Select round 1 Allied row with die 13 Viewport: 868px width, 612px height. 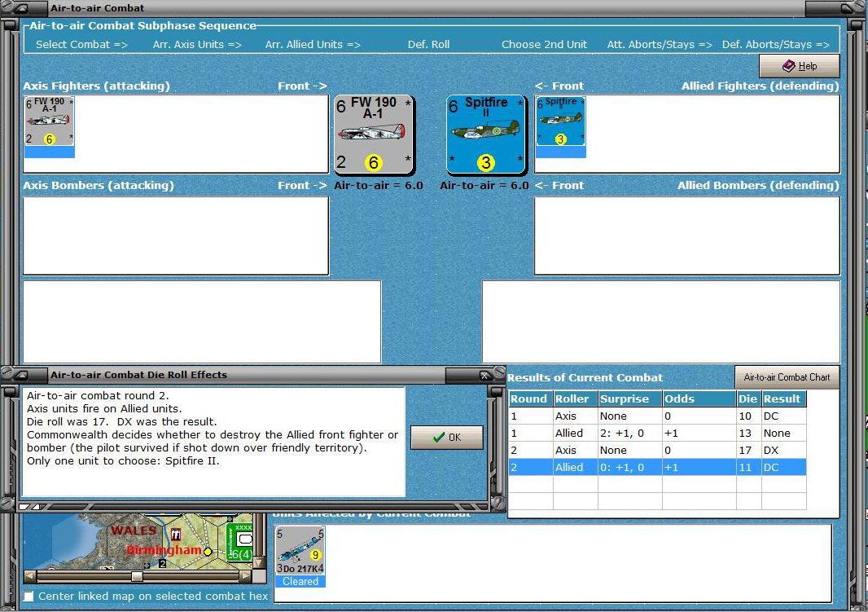pos(657,433)
